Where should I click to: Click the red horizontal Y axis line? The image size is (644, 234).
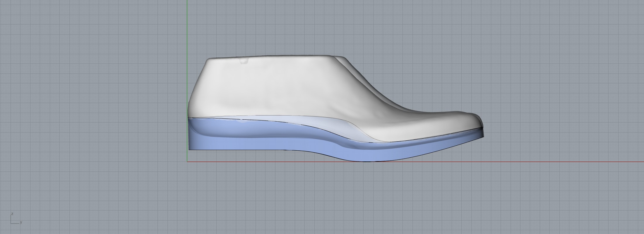(x=556, y=161)
